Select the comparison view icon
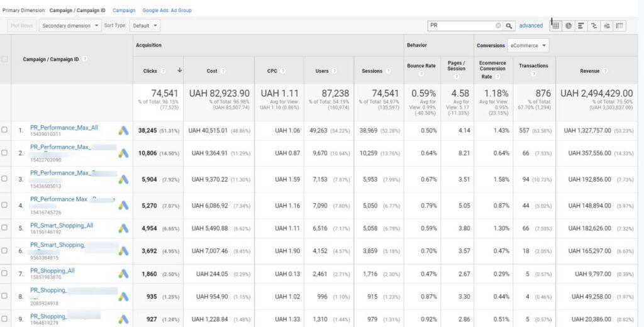 coord(594,26)
